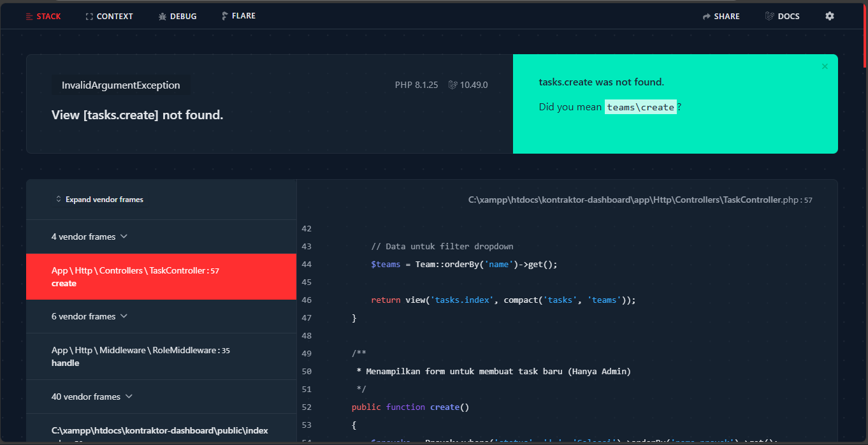The width and height of the screenshot is (868, 445).
Task: Click the Laravel version 10.49.0 icon
Action: (x=452, y=85)
